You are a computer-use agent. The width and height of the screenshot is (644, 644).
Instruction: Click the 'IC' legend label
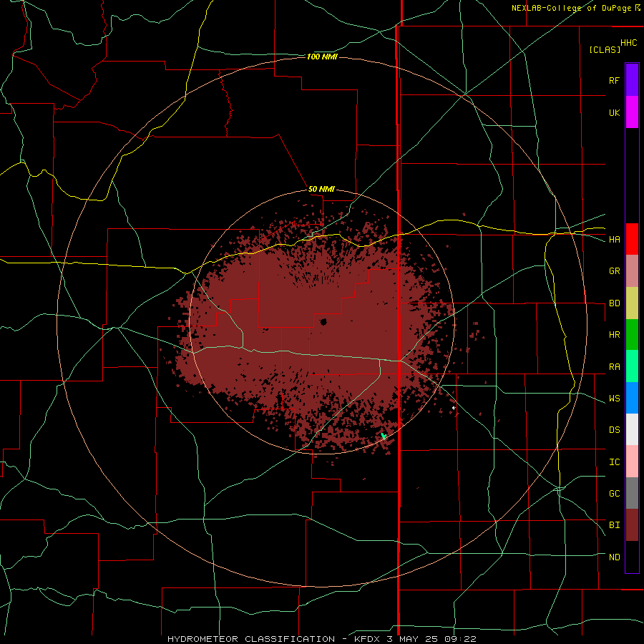point(614,462)
